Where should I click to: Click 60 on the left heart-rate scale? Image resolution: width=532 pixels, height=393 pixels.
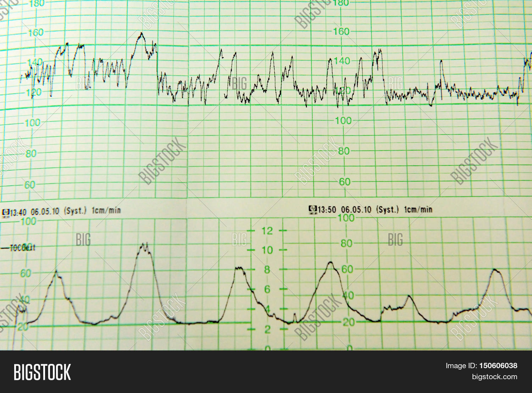tap(30, 185)
